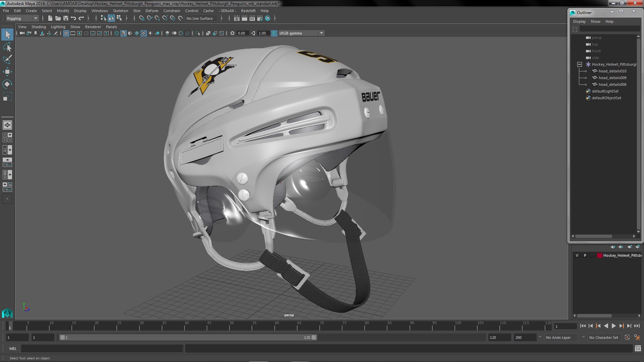The width and height of the screenshot is (644, 362).
Task: Toggle snap to grids
Action: (142, 18)
